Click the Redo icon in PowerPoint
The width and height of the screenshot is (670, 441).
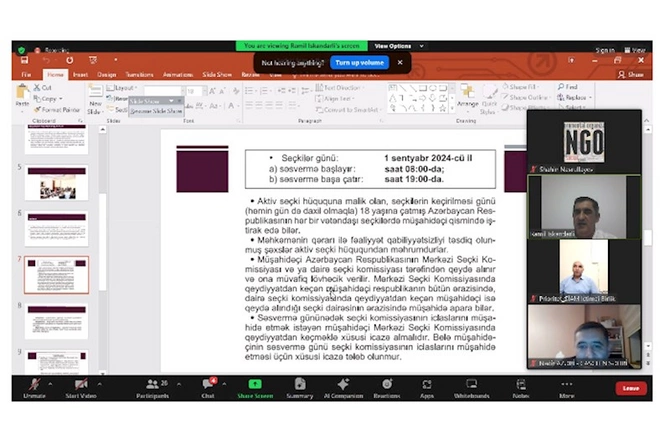tap(69, 60)
